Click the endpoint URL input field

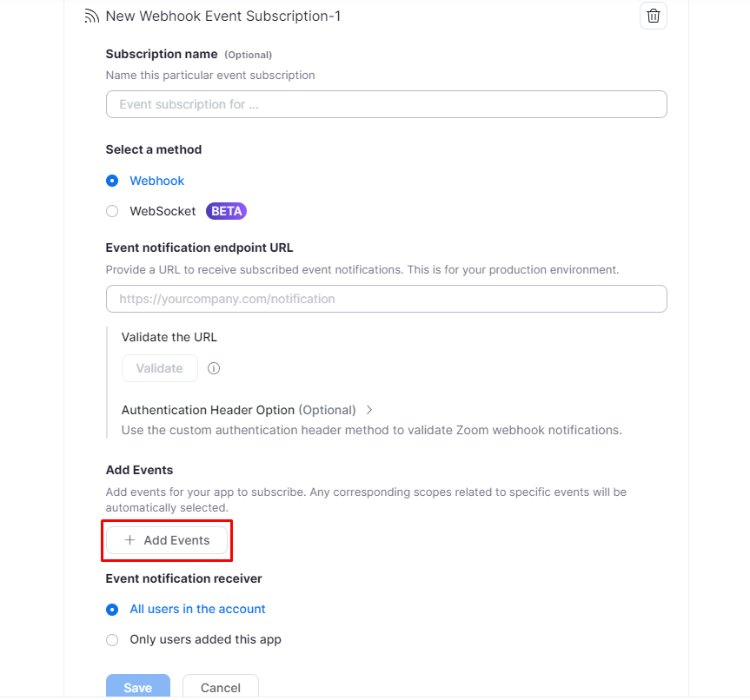[x=386, y=299]
